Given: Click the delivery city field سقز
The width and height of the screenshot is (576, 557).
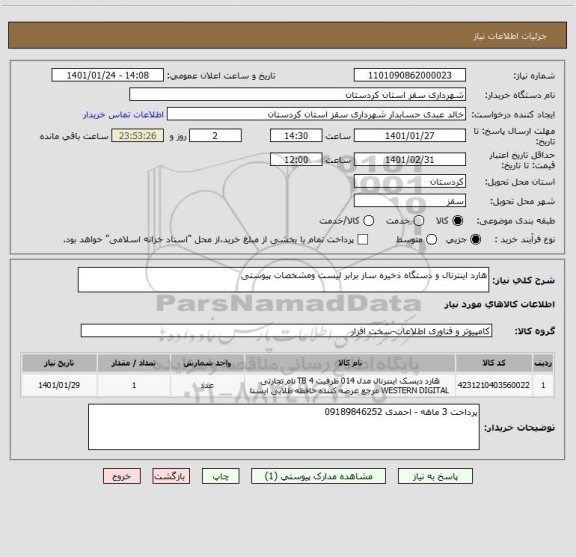Looking at the screenshot, I should pos(410,201).
